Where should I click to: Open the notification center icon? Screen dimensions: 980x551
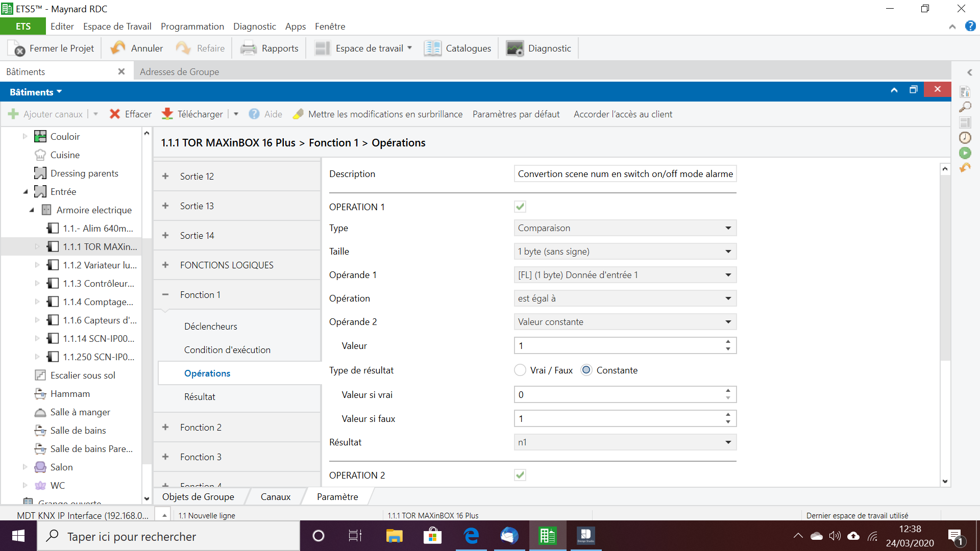[955, 536]
